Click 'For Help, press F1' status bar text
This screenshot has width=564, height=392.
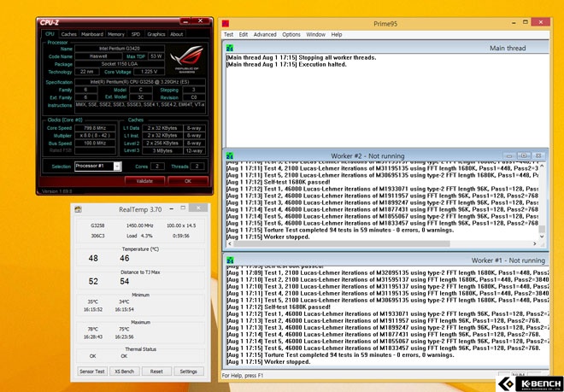[x=243, y=376]
